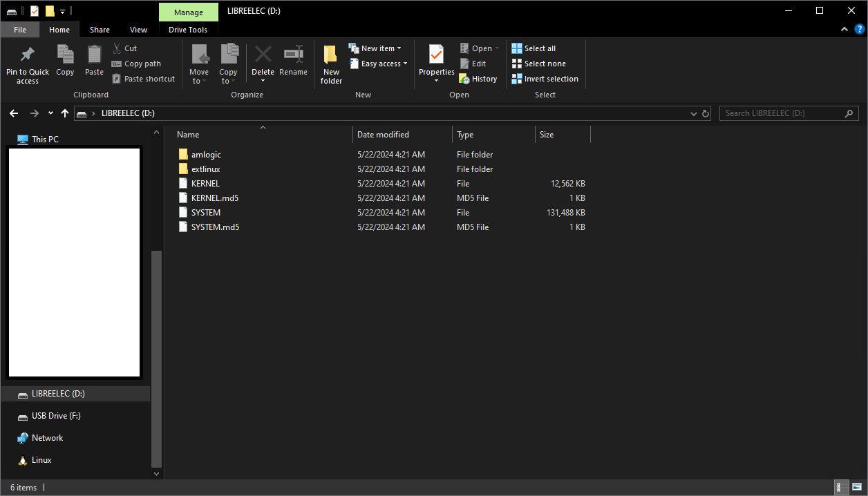Open the File menu tab

20,30
